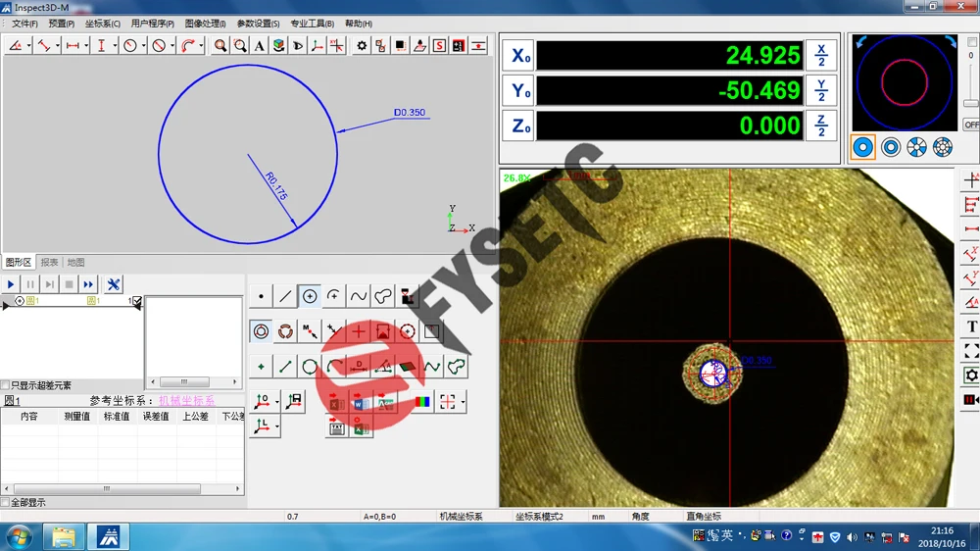This screenshot has width=980, height=551.
Task: Click the wrench and screwdriver program settings icon
Action: pyautogui.click(x=114, y=284)
